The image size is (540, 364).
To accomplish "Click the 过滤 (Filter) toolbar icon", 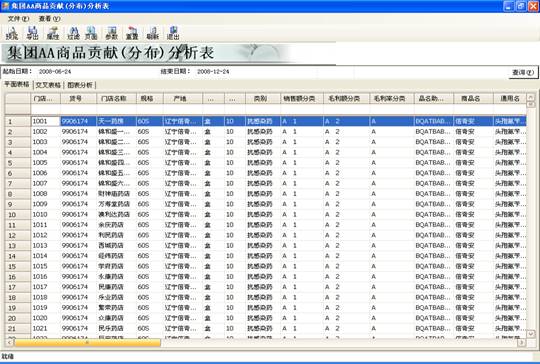I will (73, 33).
